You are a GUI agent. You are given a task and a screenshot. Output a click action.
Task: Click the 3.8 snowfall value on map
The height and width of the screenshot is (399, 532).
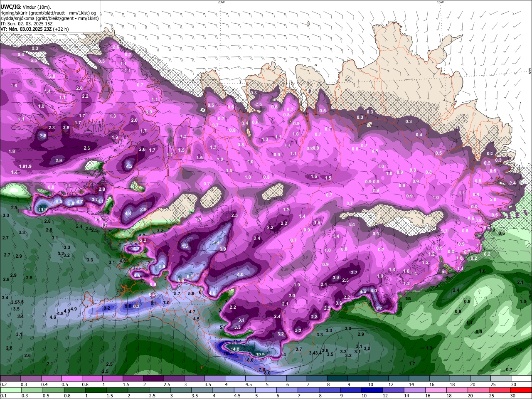[x=43, y=135]
